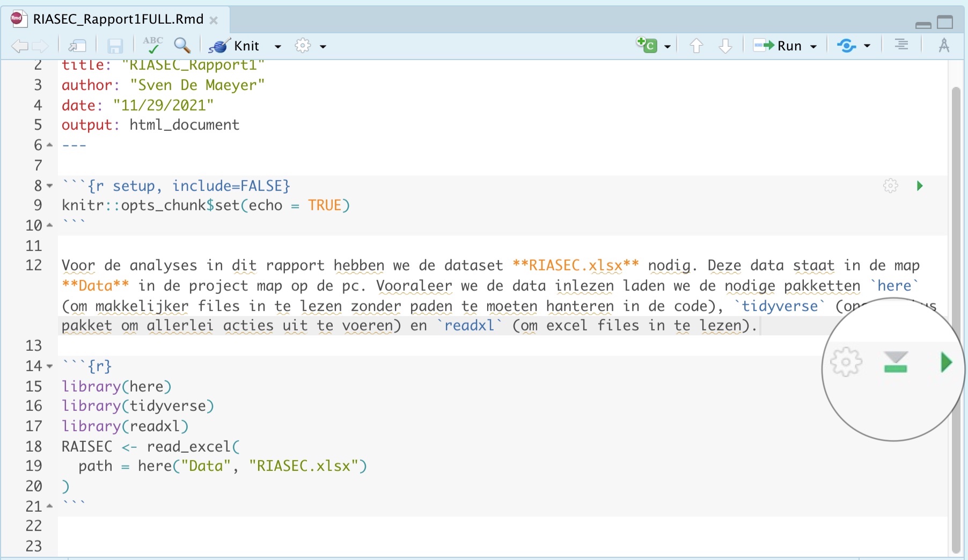The image size is (968, 560).
Task: Show the document outline
Action: [901, 45]
